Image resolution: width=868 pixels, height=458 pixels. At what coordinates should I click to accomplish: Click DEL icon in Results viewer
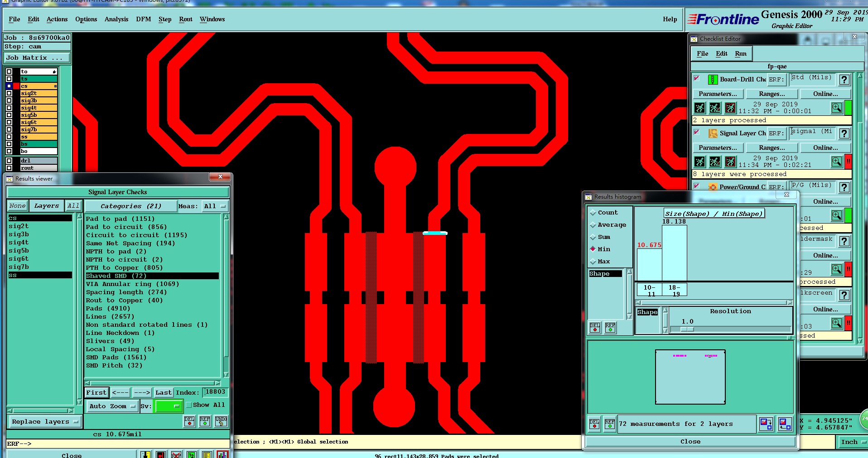[x=189, y=421]
